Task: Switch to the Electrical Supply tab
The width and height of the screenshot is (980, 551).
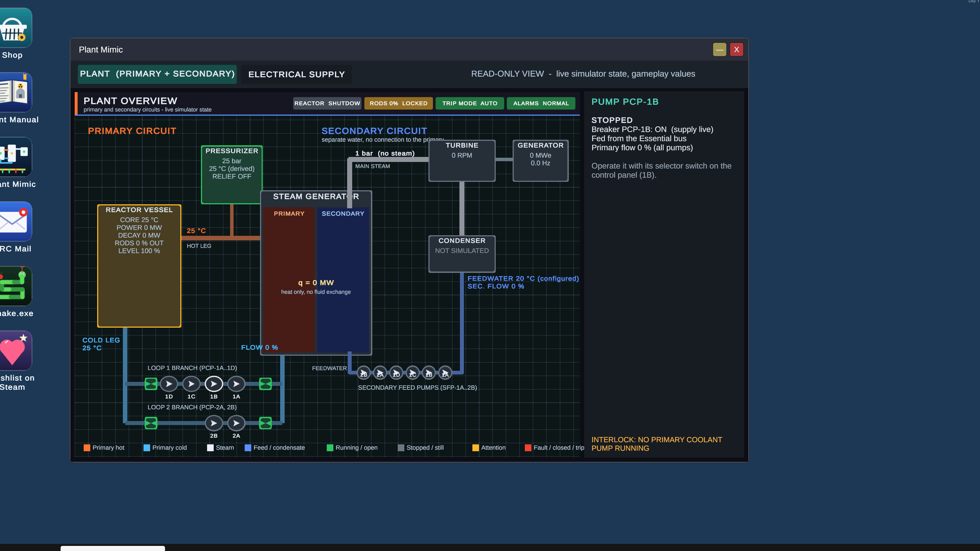Action: pos(296,74)
